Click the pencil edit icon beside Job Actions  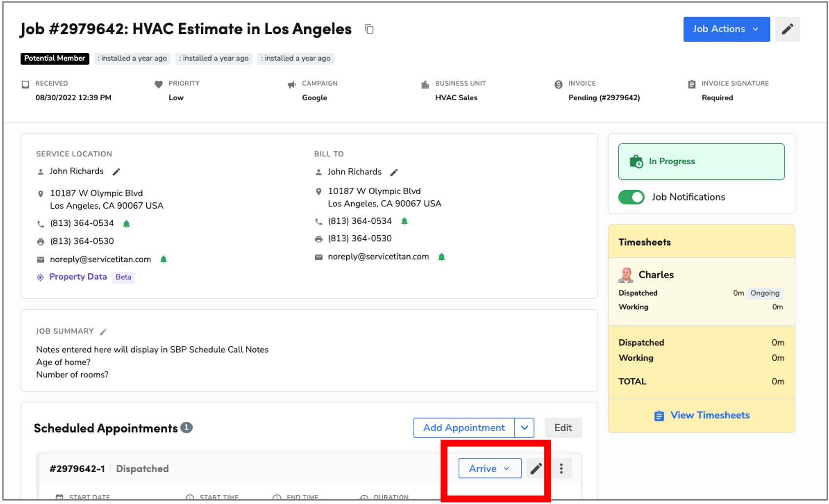point(787,29)
